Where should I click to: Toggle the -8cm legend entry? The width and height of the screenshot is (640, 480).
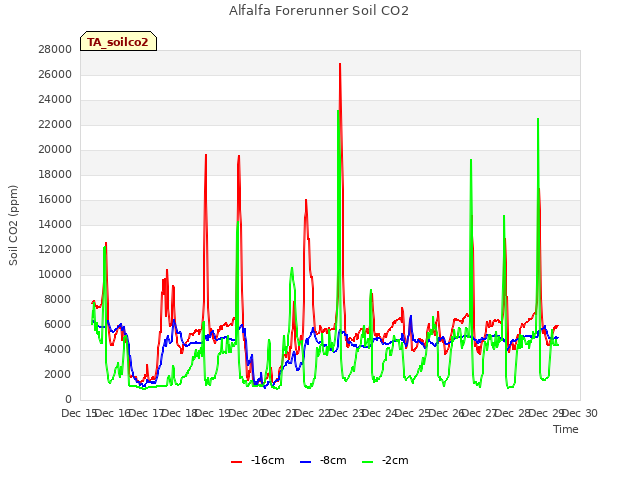(323, 460)
